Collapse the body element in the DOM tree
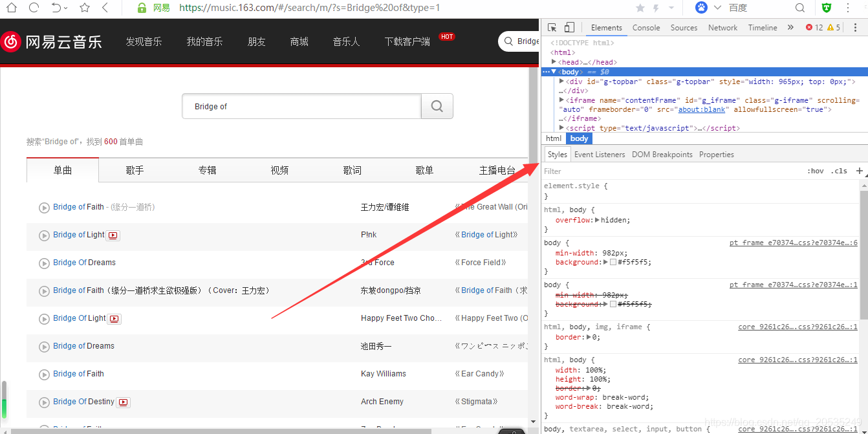Viewport: 868px width, 434px height. point(554,71)
